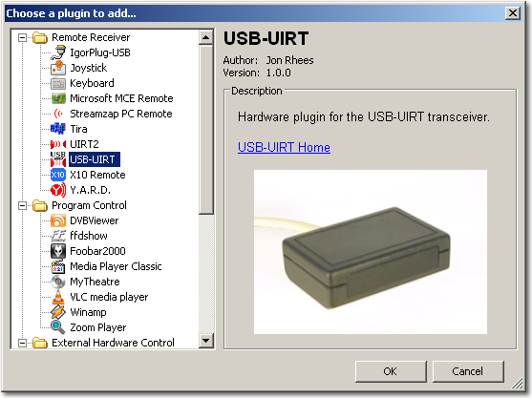Select the Streamzap PC Remote icon

pos(58,114)
